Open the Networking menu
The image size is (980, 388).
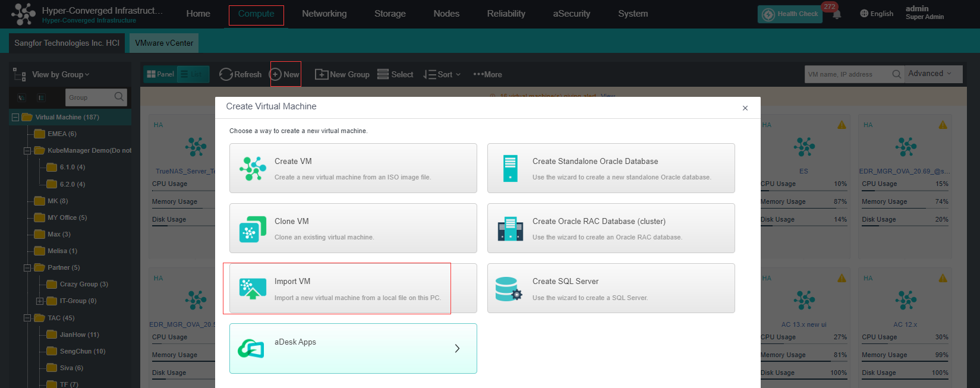(324, 14)
